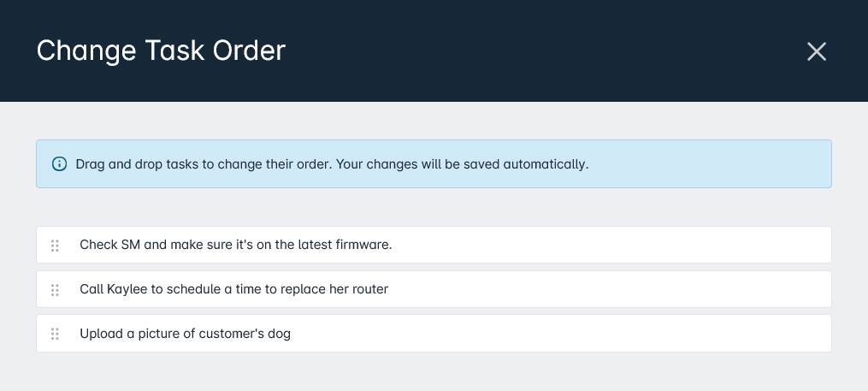Screen dimensions: 868x391
Task: Select the Check SM firmware task row
Action: 434,245
